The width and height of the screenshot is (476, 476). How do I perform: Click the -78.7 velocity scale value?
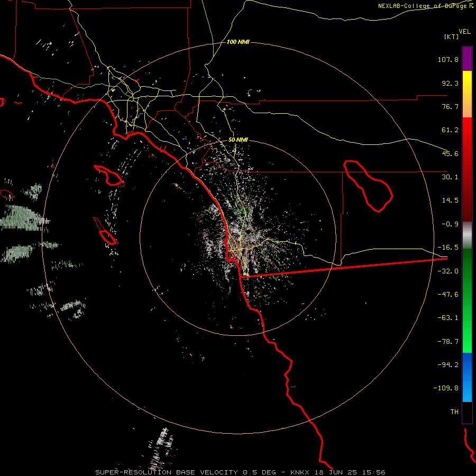pos(448,342)
